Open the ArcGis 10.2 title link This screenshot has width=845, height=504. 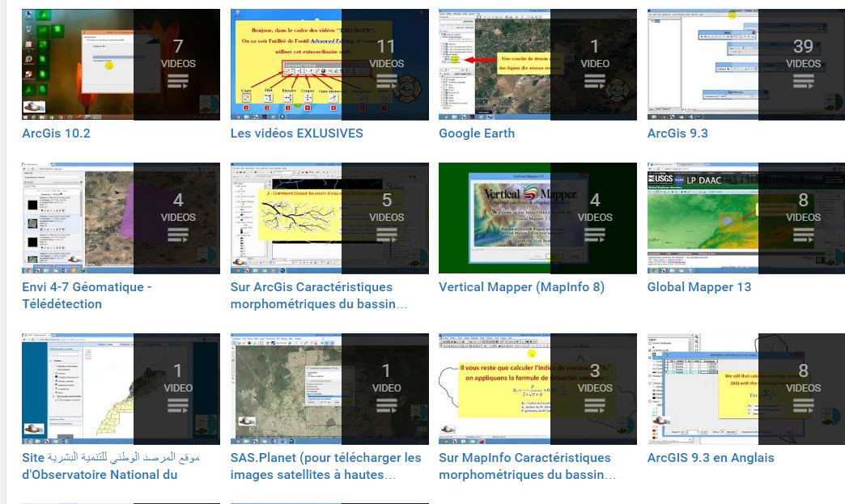point(56,133)
